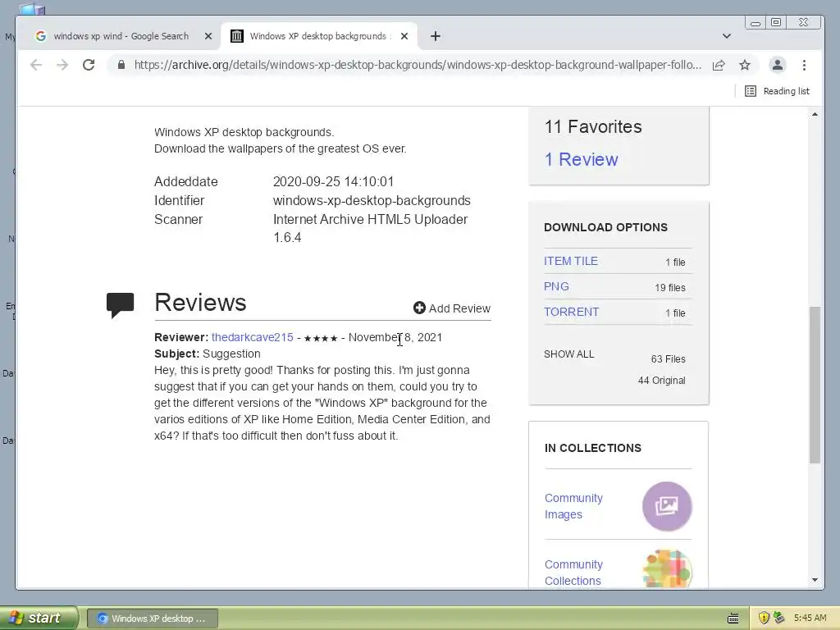Viewport: 840px width, 630px height.
Task: Open the security shield tray icon
Action: point(764,618)
